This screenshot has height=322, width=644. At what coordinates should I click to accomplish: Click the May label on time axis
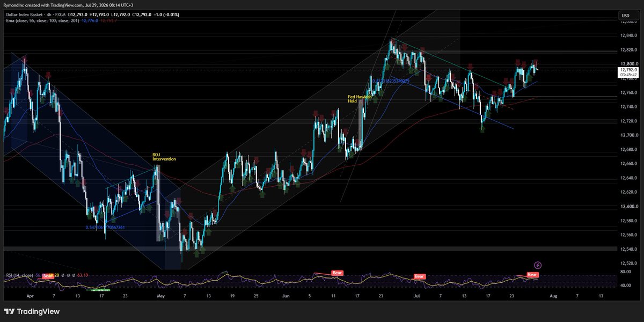[161, 296]
